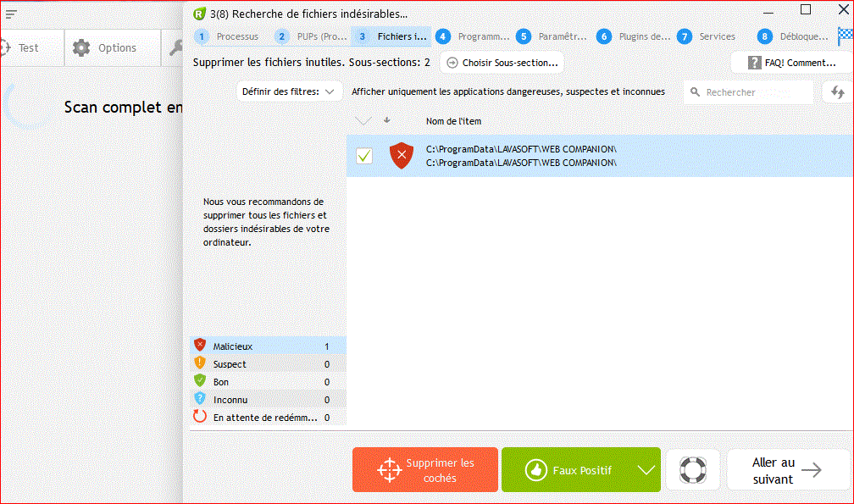Click the lifebuoy support icon button

point(693,470)
